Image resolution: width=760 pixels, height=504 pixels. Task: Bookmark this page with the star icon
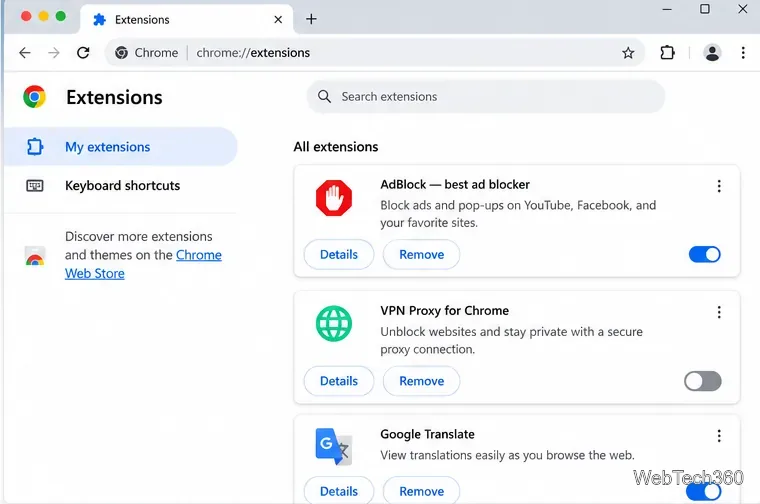[x=628, y=53]
